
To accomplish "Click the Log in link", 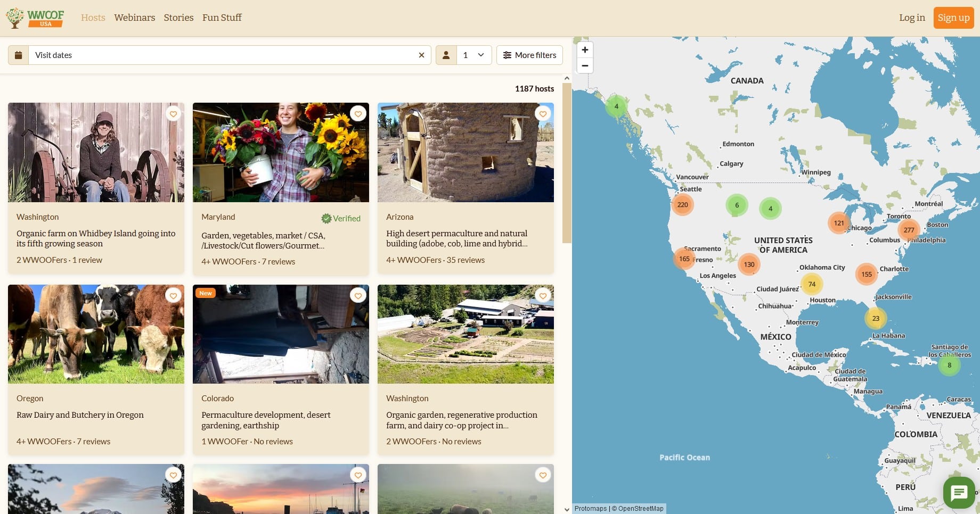I will coord(912,18).
